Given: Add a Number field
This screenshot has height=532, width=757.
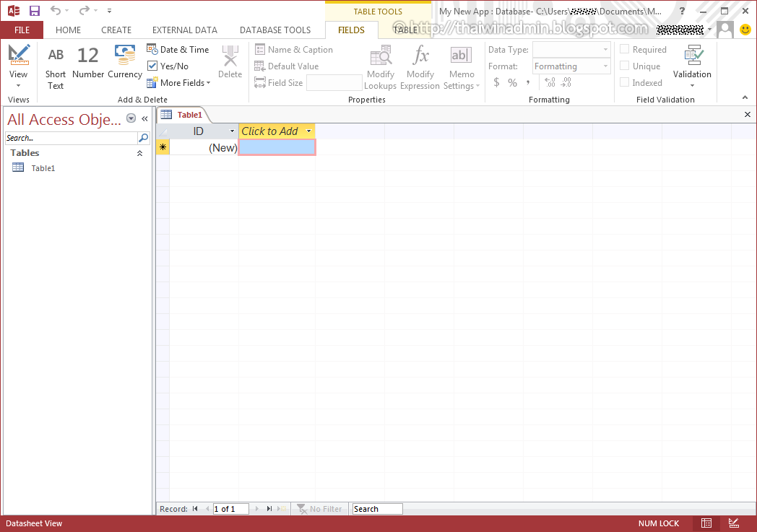Looking at the screenshot, I should 87,65.
